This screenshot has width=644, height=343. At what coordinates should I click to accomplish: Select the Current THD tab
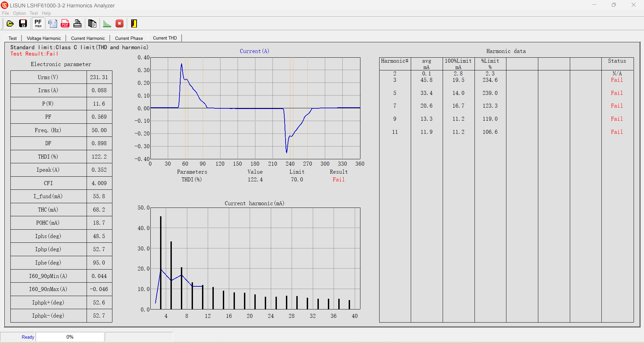click(x=165, y=38)
